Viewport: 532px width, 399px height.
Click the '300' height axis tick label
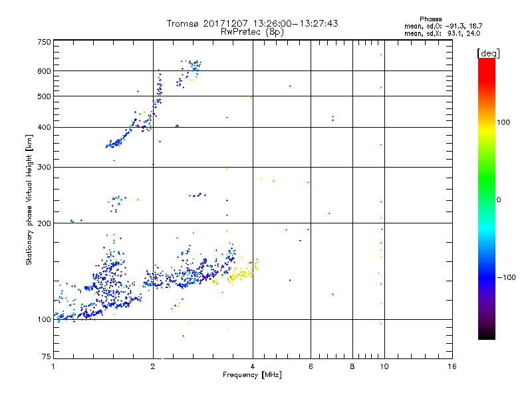(x=44, y=168)
